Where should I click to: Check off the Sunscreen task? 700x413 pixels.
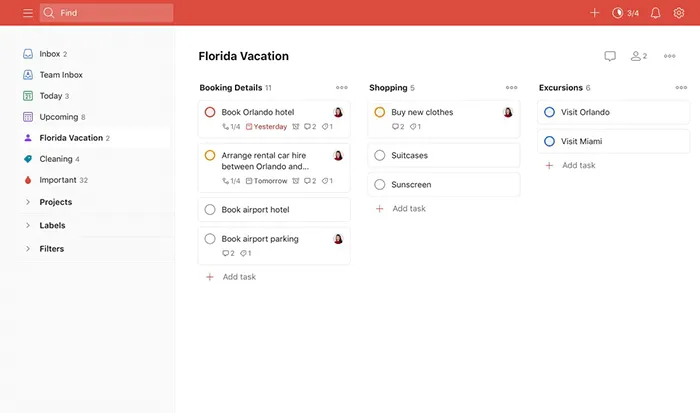[x=379, y=184]
